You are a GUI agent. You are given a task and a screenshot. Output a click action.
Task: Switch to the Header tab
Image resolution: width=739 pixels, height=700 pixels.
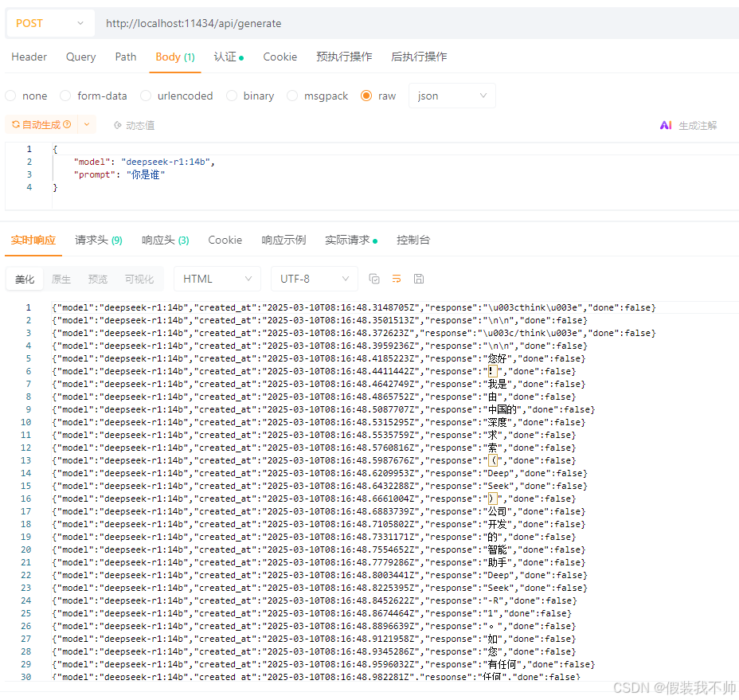coord(29,57)
